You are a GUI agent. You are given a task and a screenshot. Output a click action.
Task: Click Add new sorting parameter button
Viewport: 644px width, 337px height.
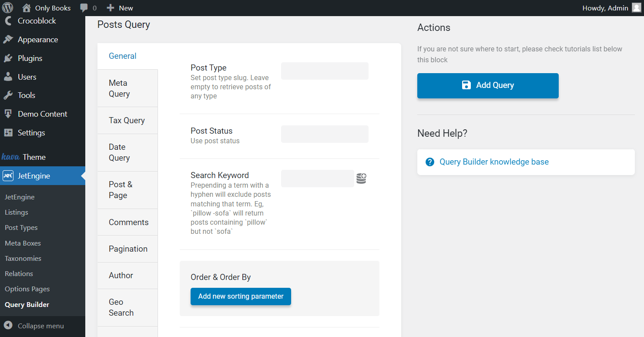[241, 297]
